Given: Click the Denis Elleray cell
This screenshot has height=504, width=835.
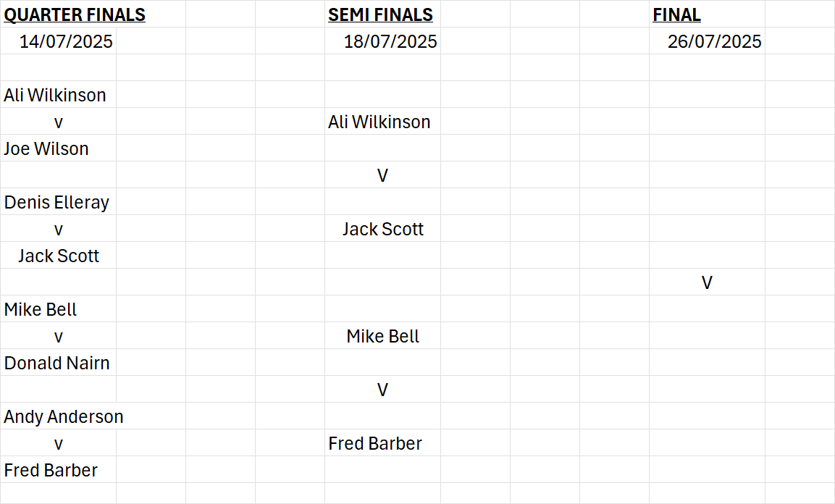Looking at the screenshot, I should 56,202.
